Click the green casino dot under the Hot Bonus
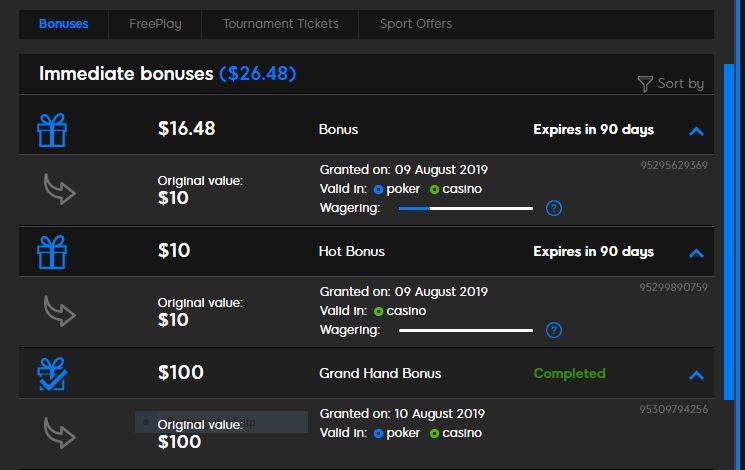 tap(379, 311)
